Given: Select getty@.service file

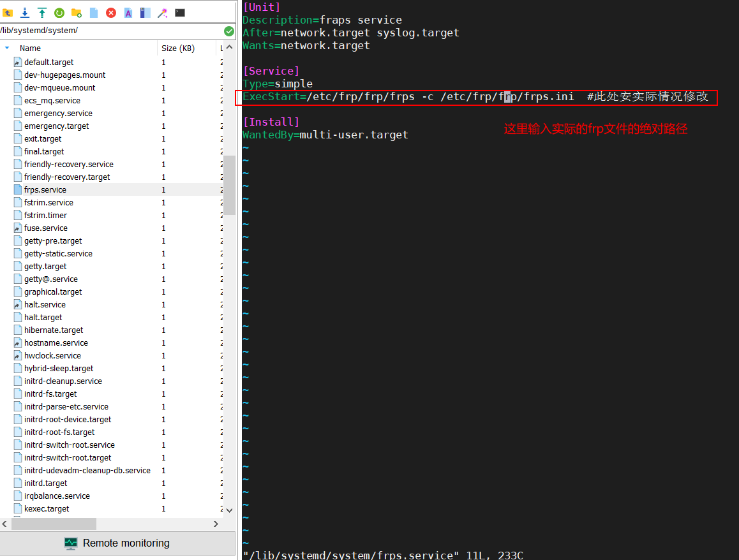Looking at the screenshot, I should 51,279.
